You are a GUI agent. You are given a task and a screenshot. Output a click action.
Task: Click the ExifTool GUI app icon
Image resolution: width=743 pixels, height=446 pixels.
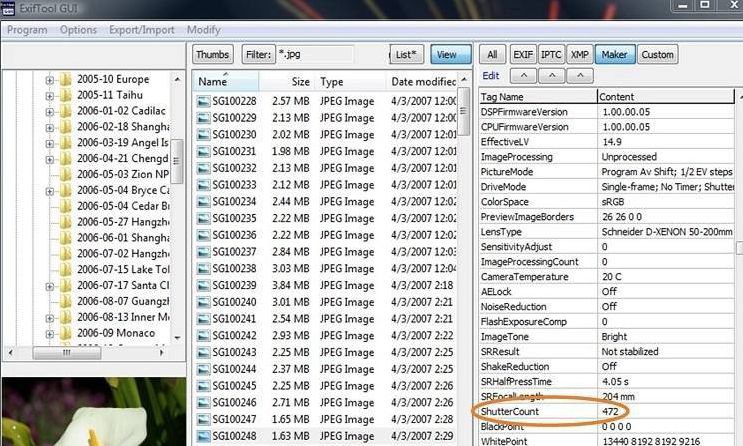(8, 9)
